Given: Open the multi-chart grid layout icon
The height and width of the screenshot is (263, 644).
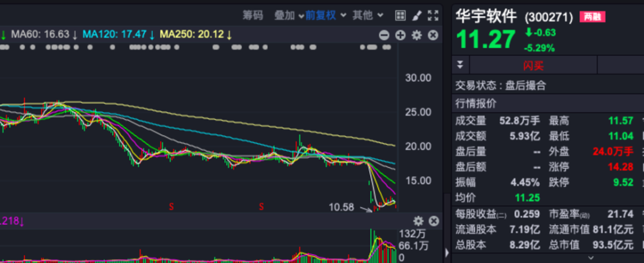Looking at the screenshot, I should (x=401, y=15).
